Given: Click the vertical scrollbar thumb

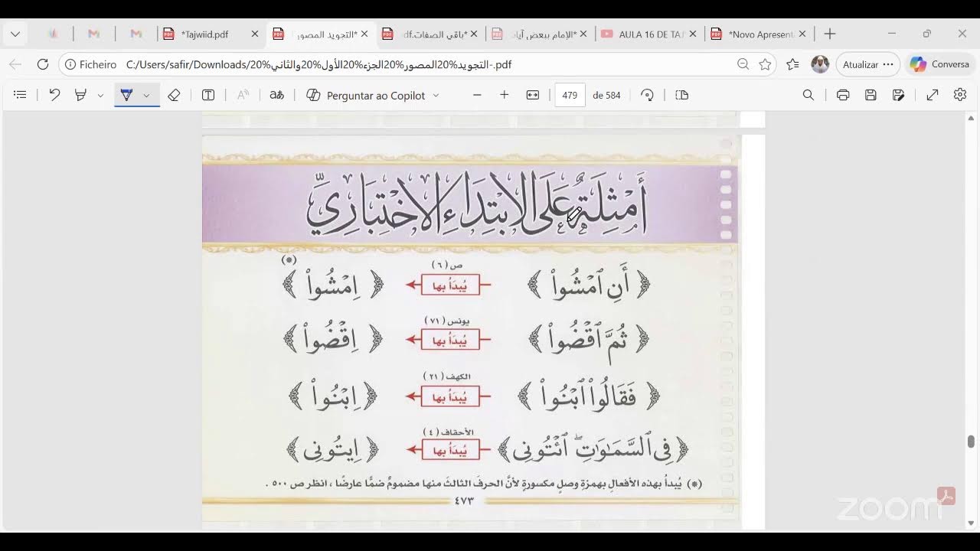Looking at the screenshot, I should 971,442.
